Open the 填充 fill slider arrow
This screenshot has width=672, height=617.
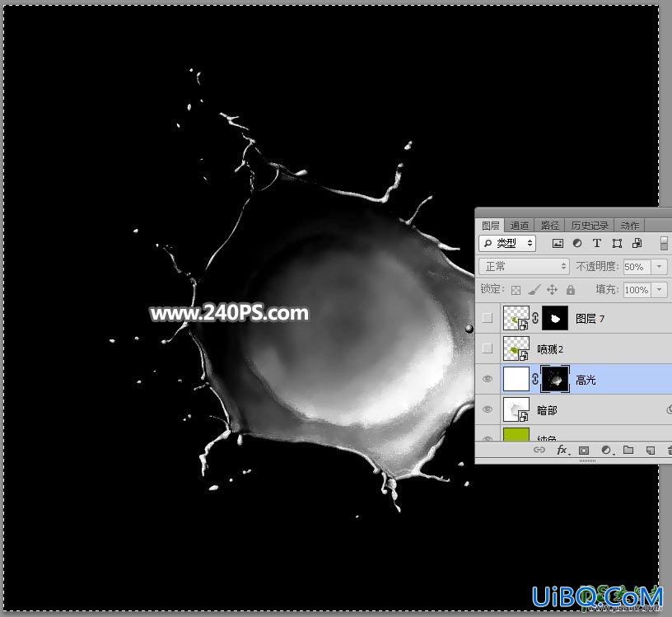[x=659, y=290]
